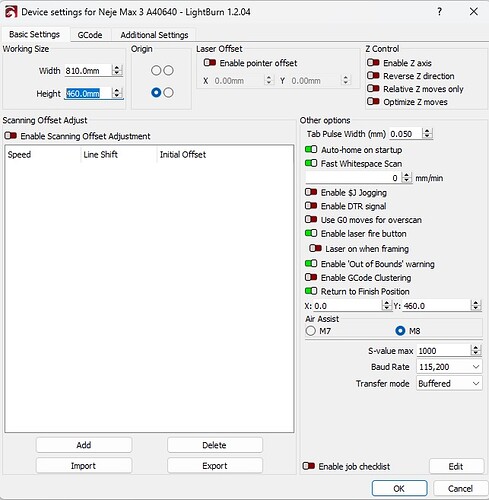Click the Import button
The image size is (489, 500).
point(84,466)
